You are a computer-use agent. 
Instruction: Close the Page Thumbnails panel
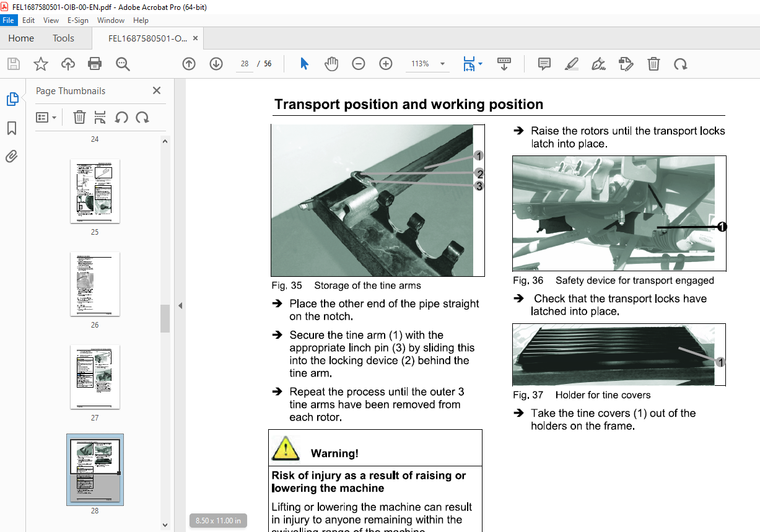pyautogui.click(x=157, y=90)
